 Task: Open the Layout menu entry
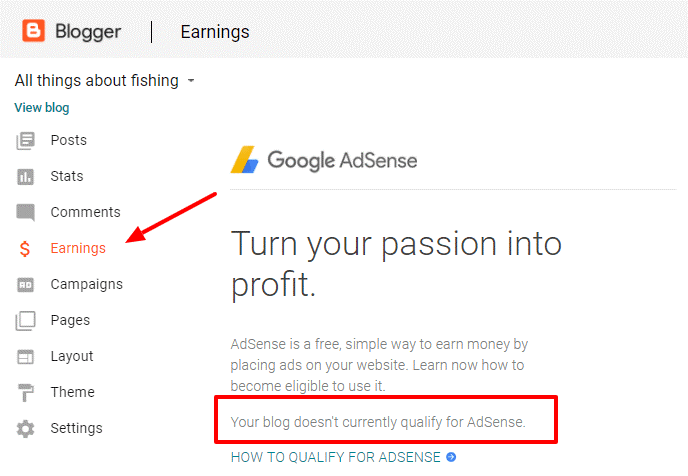(x=72, y=356)
